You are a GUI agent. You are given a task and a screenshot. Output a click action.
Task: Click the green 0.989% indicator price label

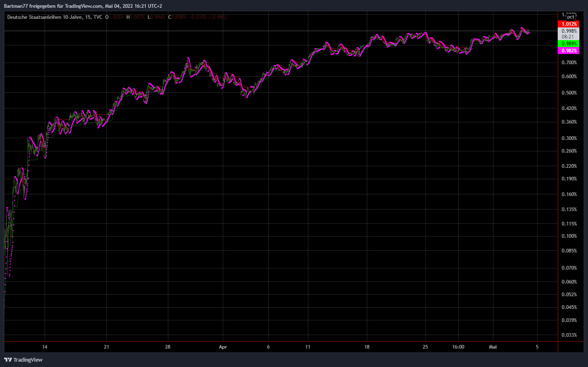[570, 43]
